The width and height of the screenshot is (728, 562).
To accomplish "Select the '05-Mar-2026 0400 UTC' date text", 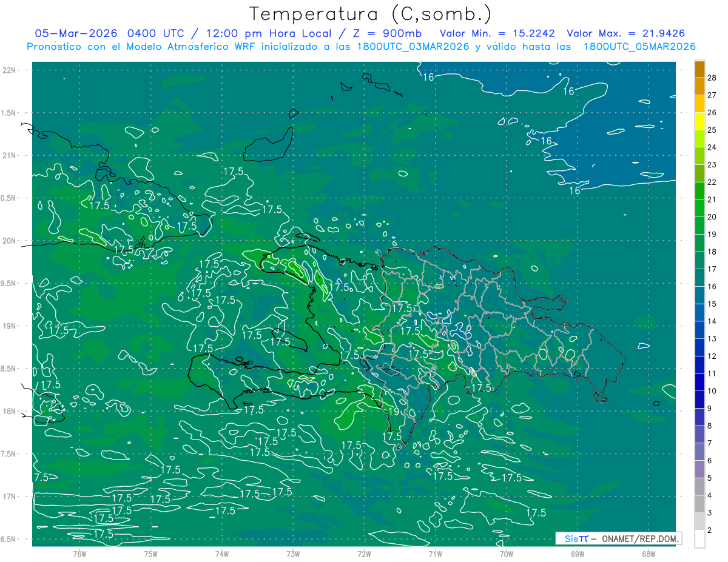I will [x=108, y=33].
